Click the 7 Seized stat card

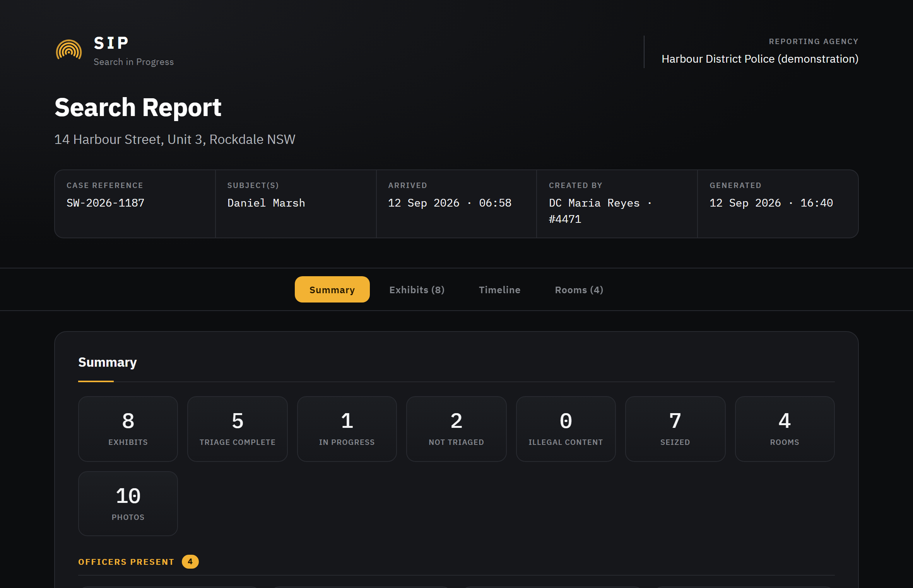675,429
